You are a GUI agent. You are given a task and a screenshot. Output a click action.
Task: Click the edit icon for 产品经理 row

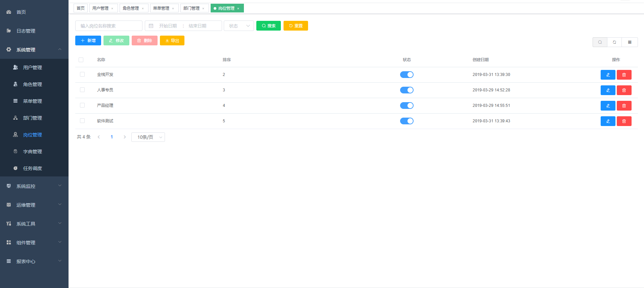click(608, 106)
